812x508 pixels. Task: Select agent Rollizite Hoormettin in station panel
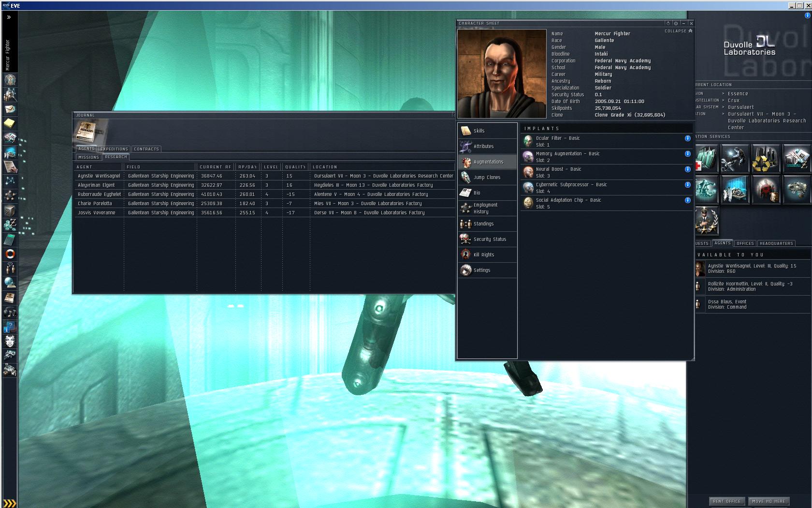point(753,286)
